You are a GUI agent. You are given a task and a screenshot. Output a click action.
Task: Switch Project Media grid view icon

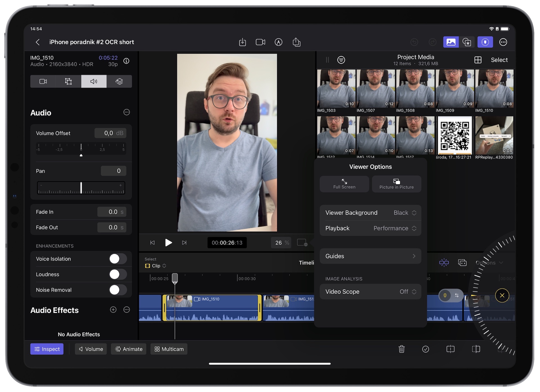tap(478, 60)
